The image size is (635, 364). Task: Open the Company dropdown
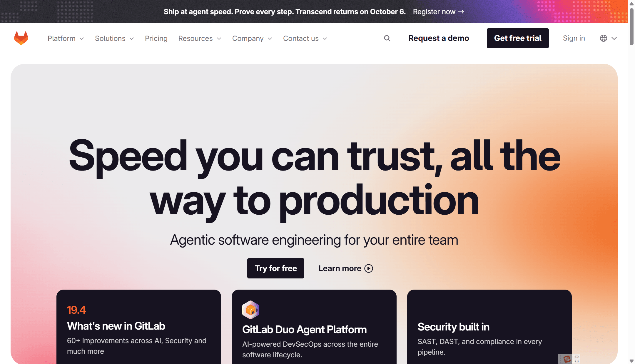pos(252,39)
